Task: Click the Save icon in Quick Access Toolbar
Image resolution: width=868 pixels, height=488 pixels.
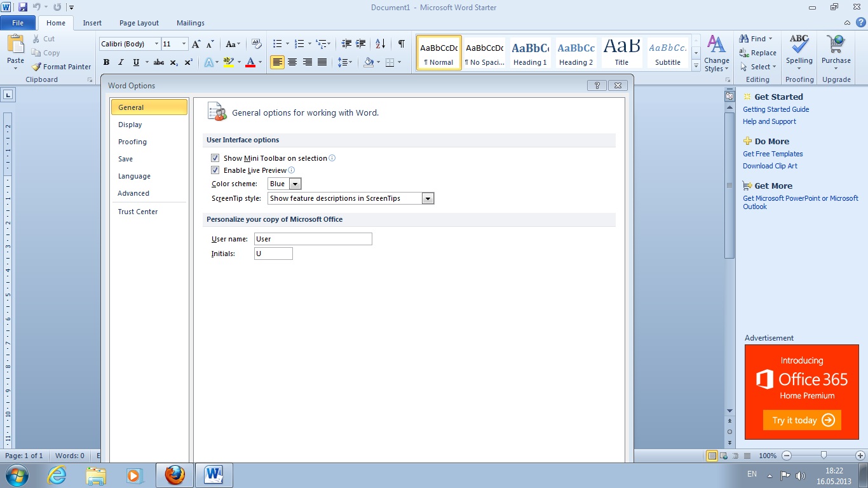Action: click(23, 7)
